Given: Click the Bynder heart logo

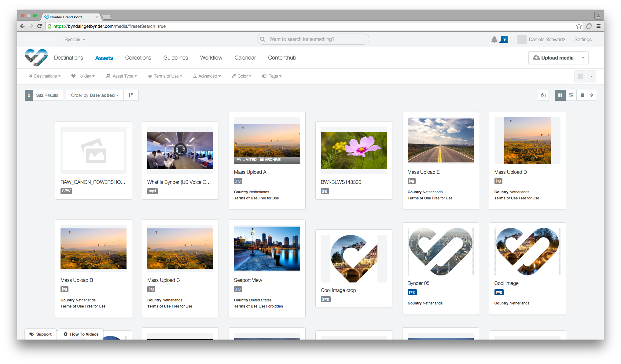Looking at the screenshot, I should (x=36, y=57).
